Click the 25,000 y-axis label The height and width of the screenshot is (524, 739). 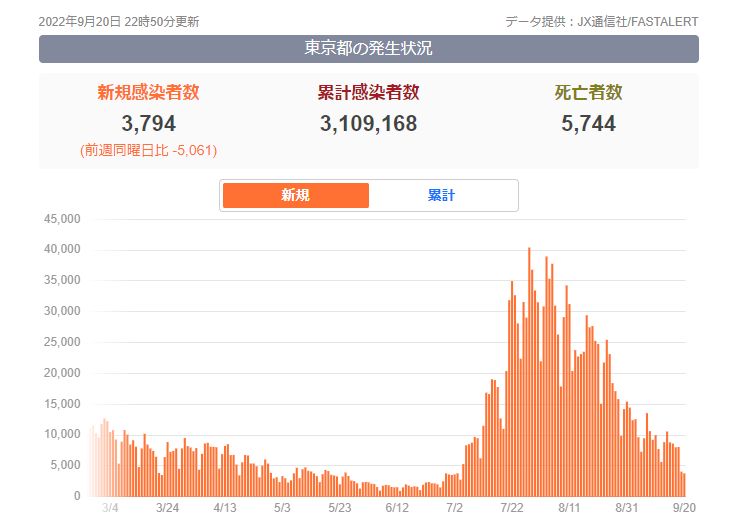[62, 342]
